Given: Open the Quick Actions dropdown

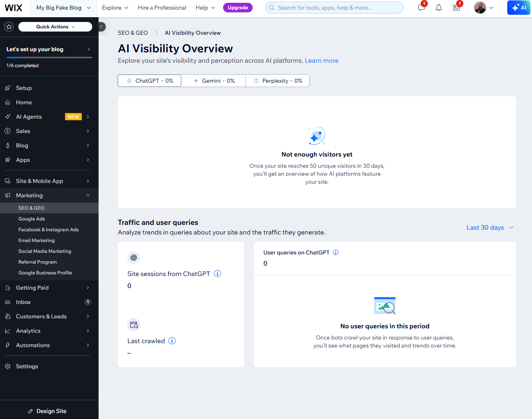Looking at the screenshot, I should pyautogui.click(x=55, y=27).
